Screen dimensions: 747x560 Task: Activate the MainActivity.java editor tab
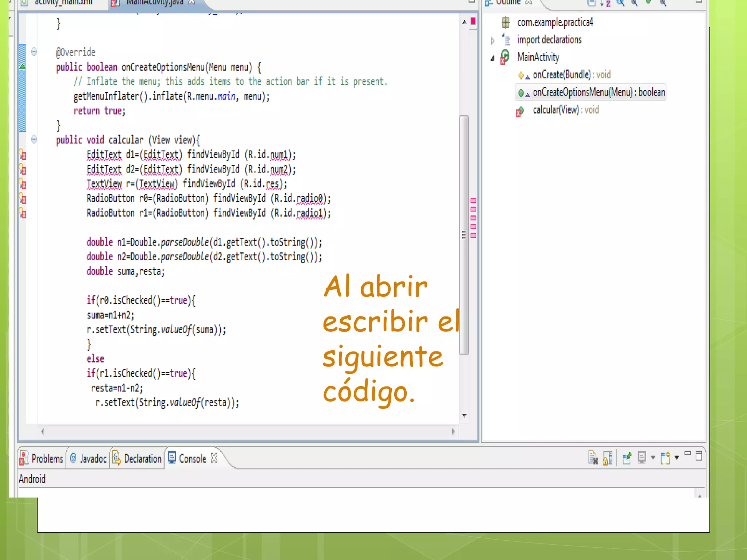point(154,3)
